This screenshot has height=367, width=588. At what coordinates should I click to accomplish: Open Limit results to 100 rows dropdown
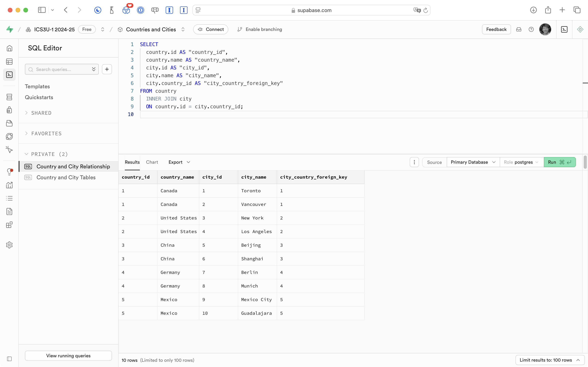click(549, 360)
